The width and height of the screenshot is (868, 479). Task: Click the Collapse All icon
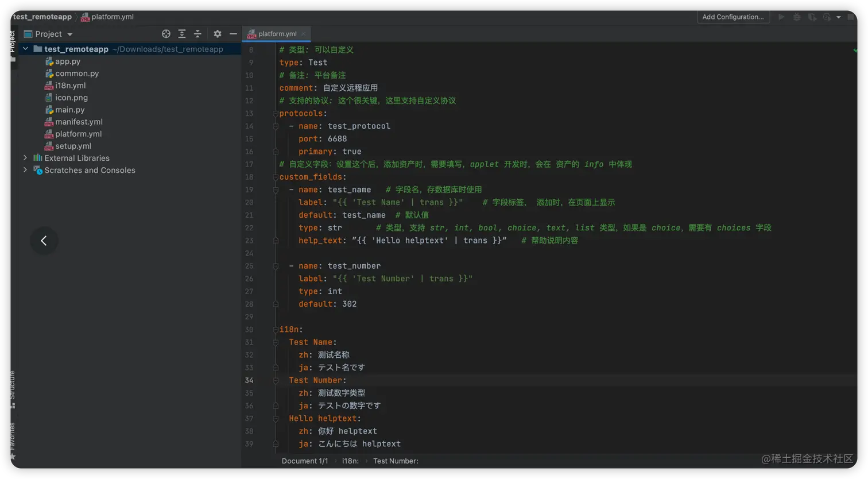point(197,34)
